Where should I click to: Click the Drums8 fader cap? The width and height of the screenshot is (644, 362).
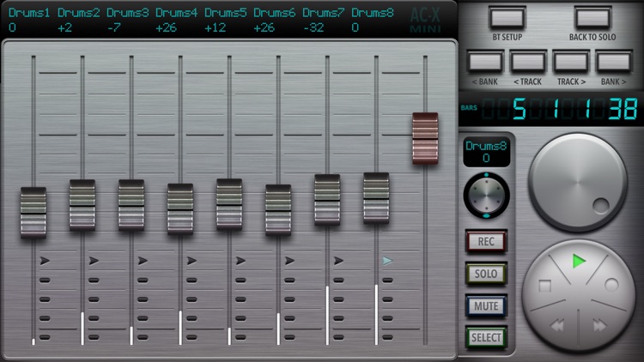[376, 198]
